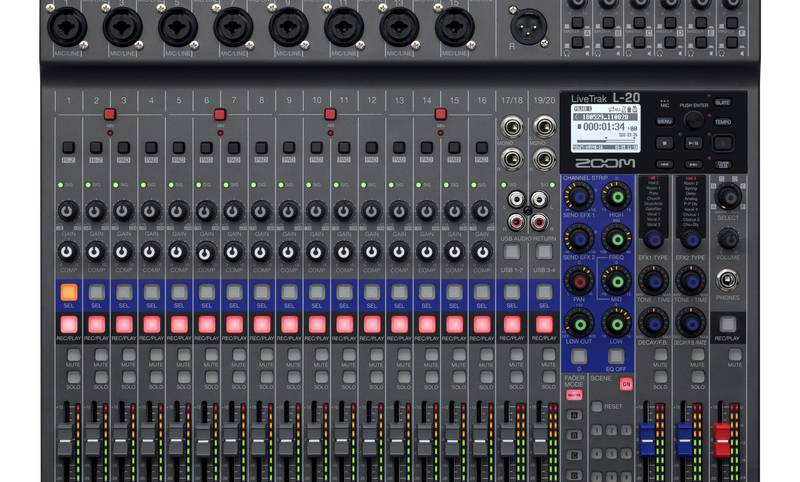Solo the EFX2 return
This screenshot has height=482, width=800.
point(698,377)
